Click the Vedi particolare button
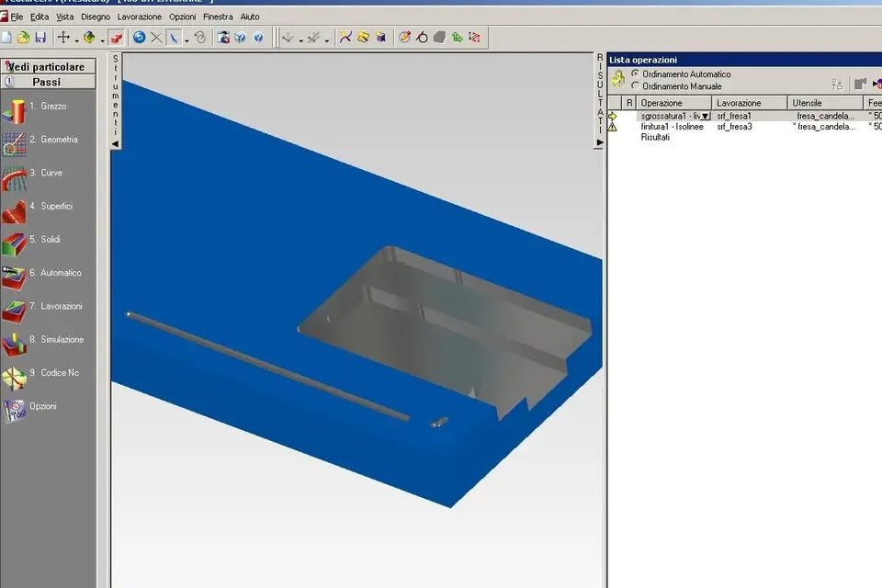Viewport: 882px width, 588px height. (x=47, y=66)
